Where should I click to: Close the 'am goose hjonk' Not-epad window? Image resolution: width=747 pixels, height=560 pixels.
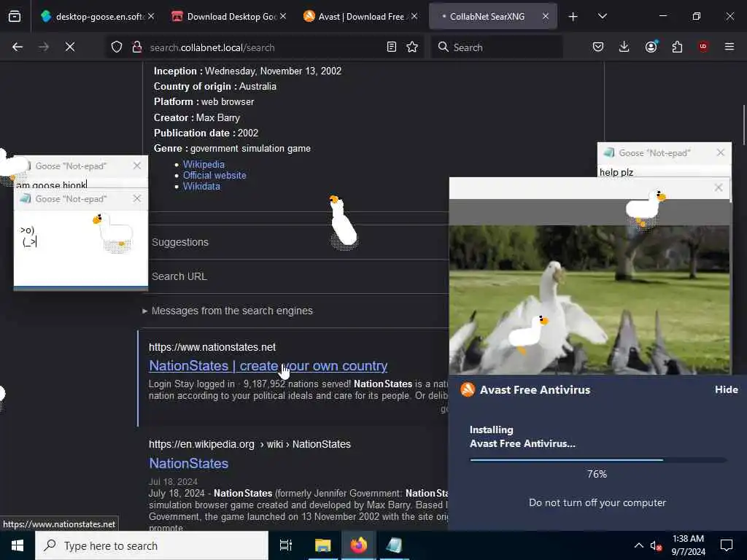click(x=137, y=166)
